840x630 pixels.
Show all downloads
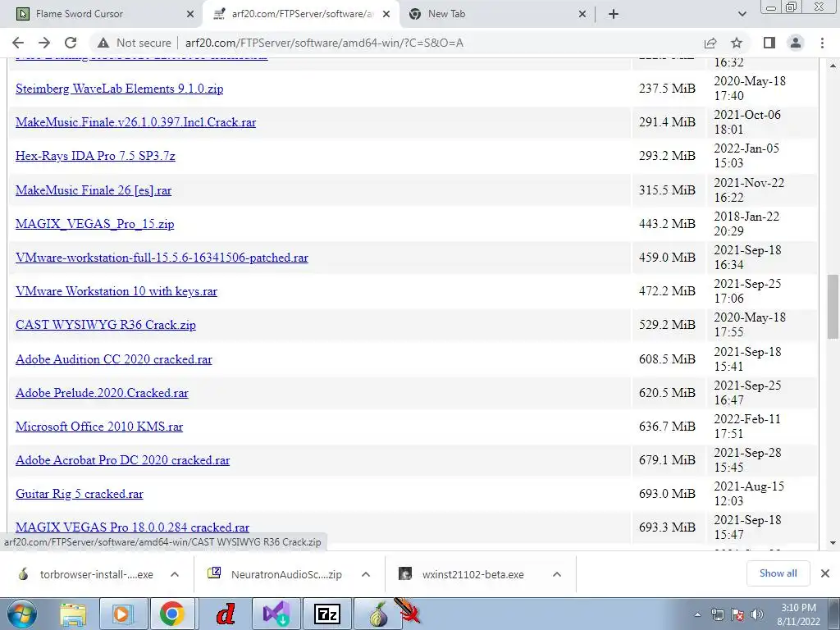[x=778, y=573]
